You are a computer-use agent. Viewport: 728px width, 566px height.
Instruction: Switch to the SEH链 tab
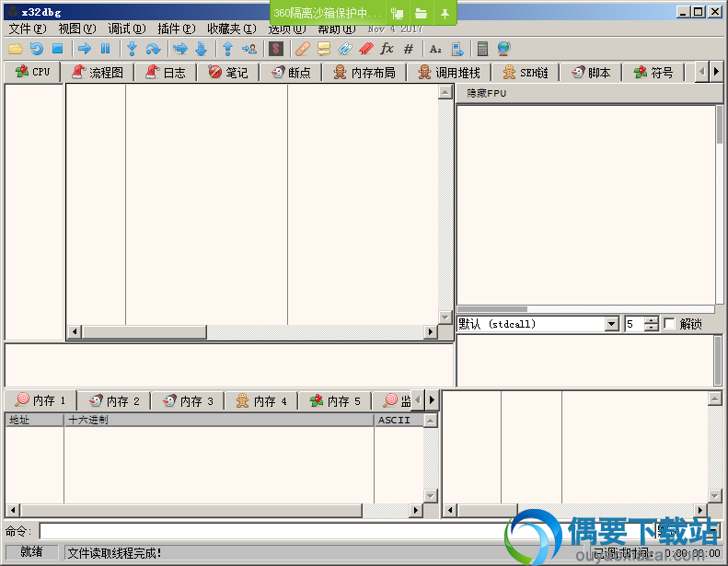click(x=526, y=73)
